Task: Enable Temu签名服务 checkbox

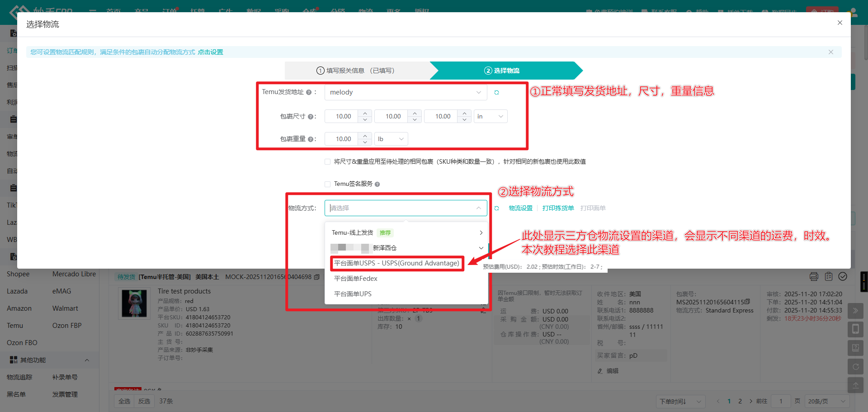Action: tap(327, 184)
